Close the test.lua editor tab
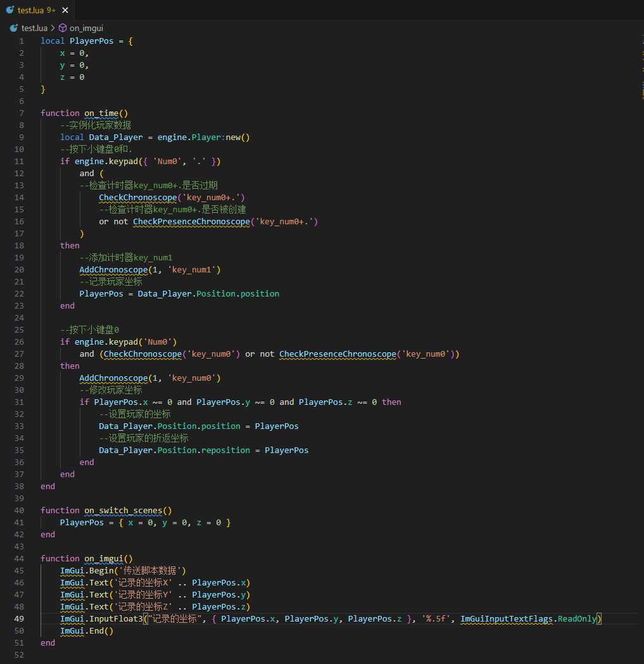The image size is (644, 664). click(65, 10)
